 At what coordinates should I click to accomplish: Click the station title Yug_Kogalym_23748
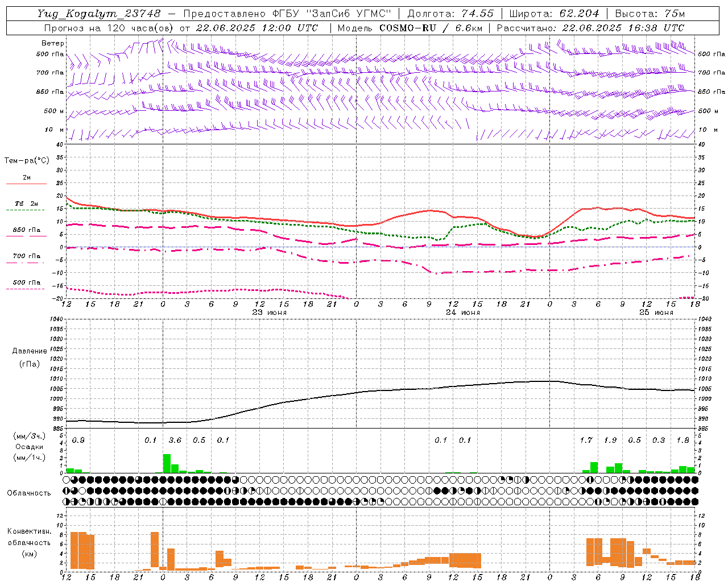[99, 14]
